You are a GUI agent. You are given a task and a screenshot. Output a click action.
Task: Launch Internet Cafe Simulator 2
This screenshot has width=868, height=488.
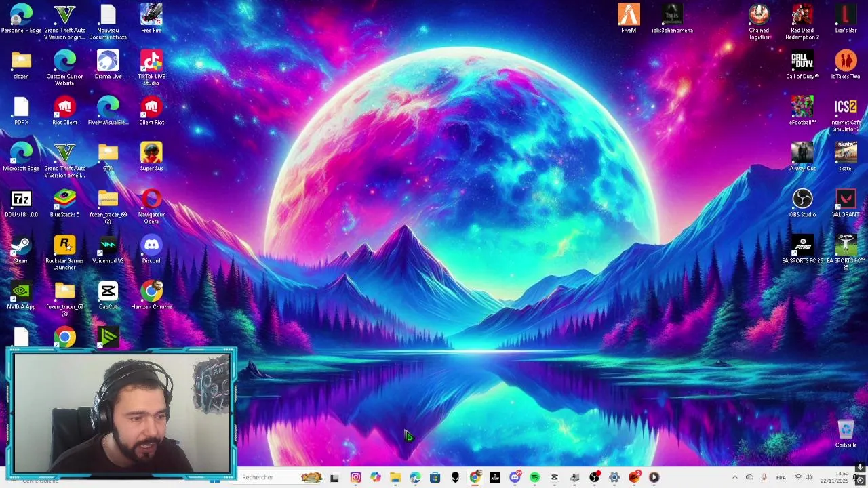tap(846, 114)
